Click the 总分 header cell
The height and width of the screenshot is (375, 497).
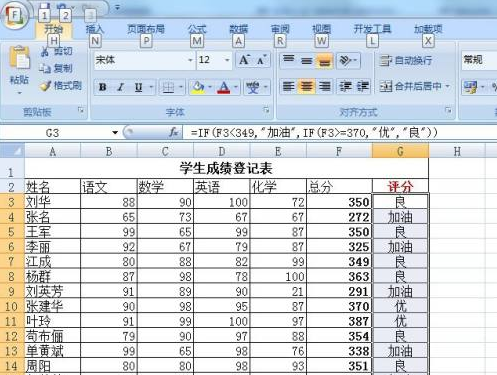tap(339, 186)
